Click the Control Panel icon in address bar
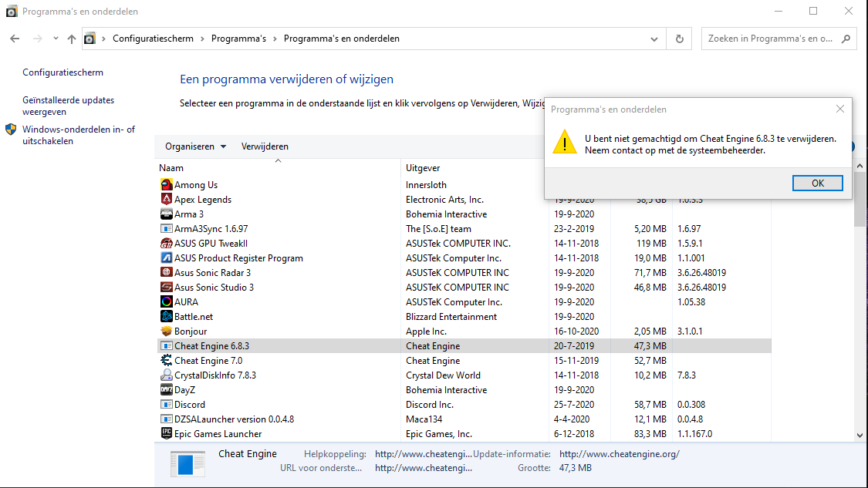Image resolution: width=868 pixels, height=488 pixels. 90,39
